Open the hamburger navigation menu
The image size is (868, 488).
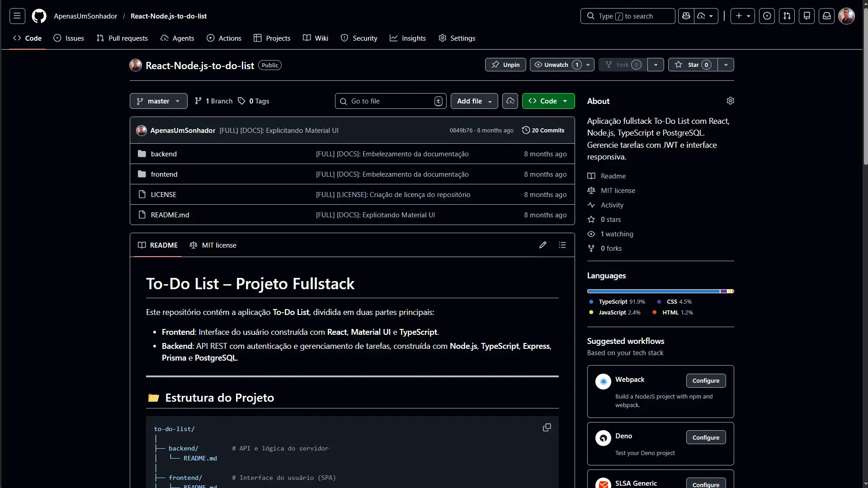click(17, 16)
